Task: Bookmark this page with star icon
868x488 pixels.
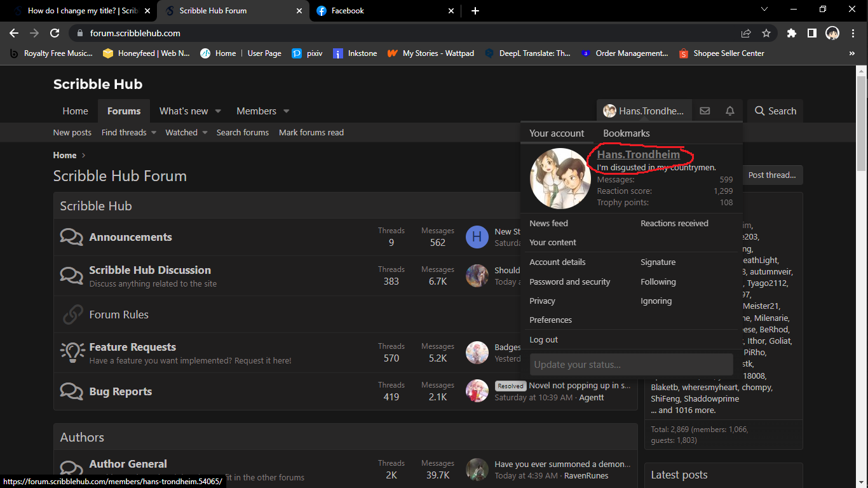Action: [x=766, y=33]
